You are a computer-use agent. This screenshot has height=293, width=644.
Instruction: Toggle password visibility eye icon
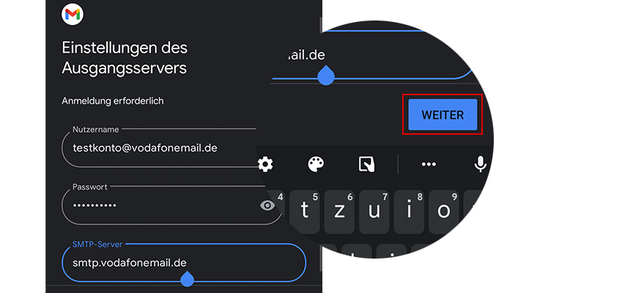(267, 206)
